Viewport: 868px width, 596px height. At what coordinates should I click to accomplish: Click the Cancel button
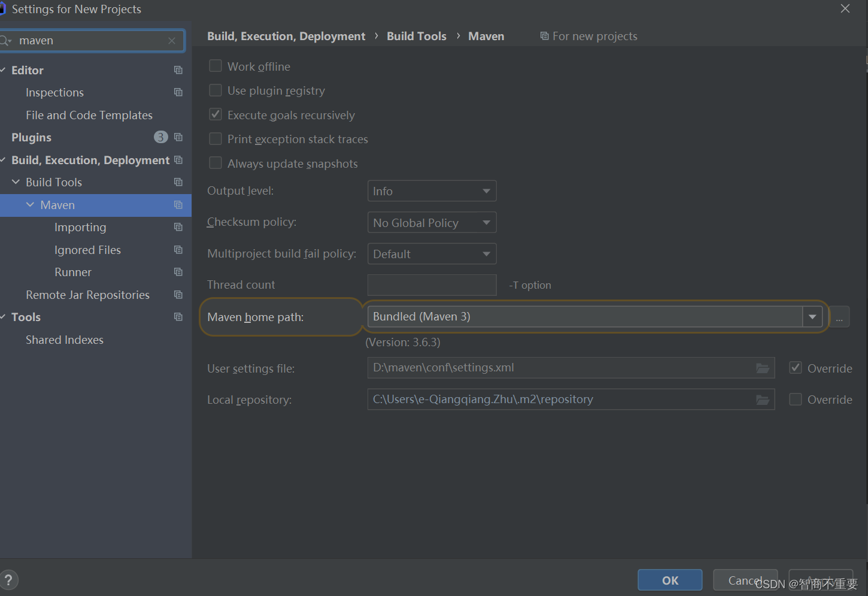click(x=745, y=580)
